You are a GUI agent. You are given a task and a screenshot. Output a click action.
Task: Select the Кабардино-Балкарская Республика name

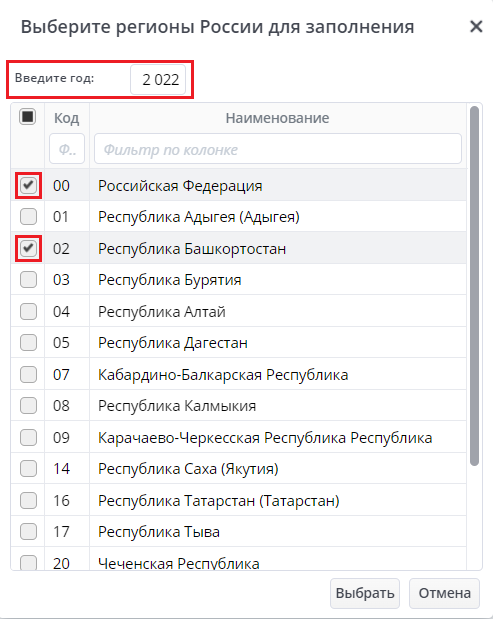point(223,375)
